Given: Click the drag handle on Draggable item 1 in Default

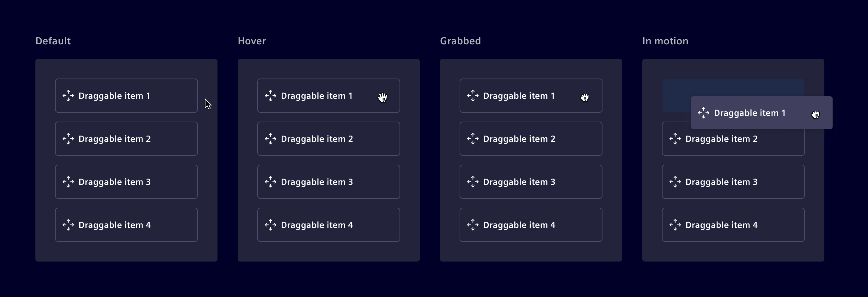Looking at the screenshot, I should 68,96.
